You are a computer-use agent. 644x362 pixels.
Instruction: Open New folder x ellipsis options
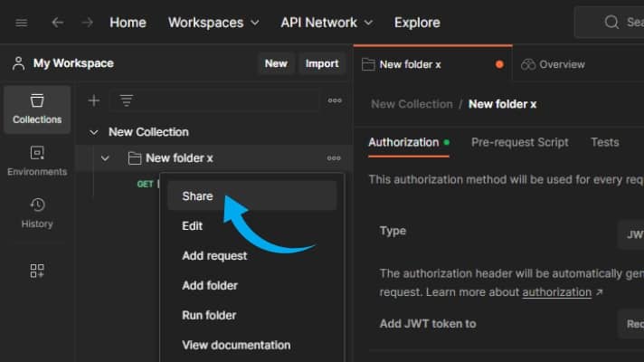click(334, 158)
